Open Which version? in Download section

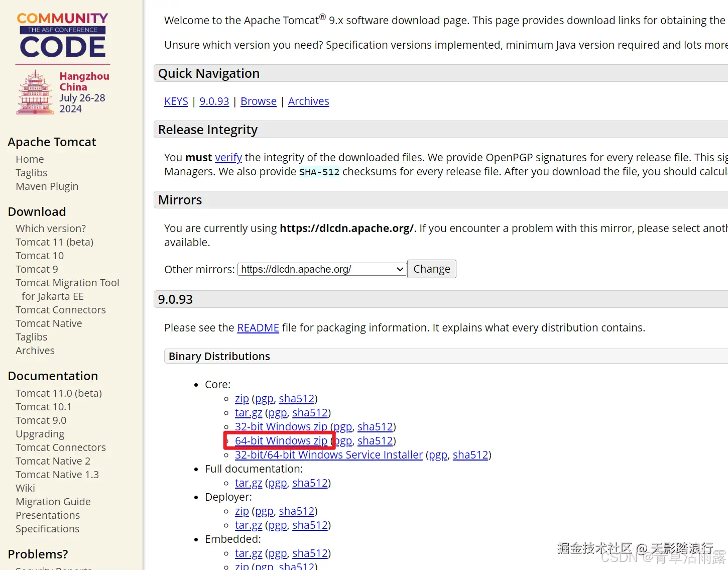51,229
